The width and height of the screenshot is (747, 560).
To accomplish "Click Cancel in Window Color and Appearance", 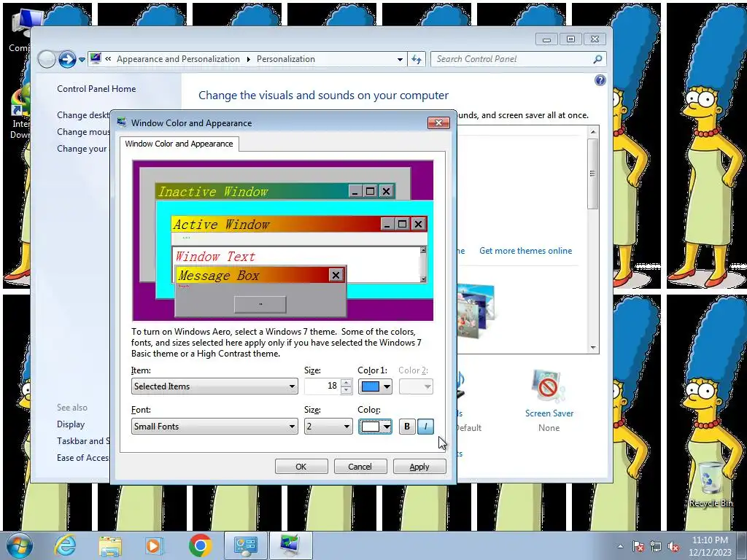I will click(x=360, y=467).
